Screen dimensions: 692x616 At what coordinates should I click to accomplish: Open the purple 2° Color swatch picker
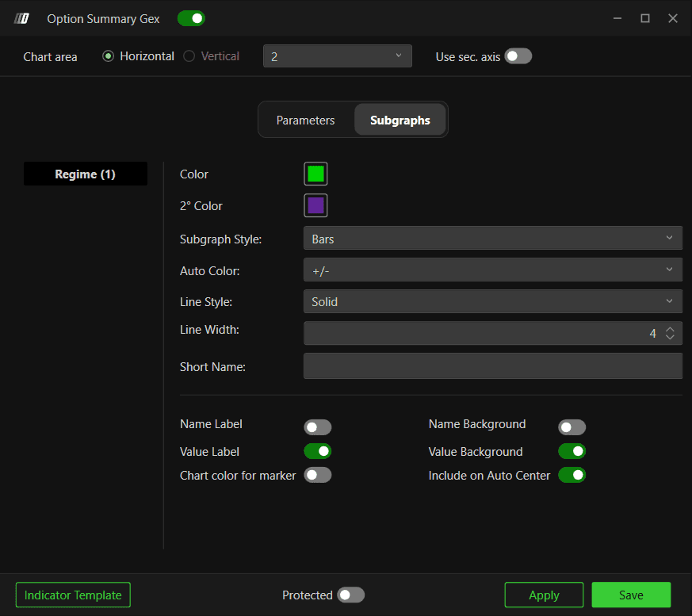point(315,205)
